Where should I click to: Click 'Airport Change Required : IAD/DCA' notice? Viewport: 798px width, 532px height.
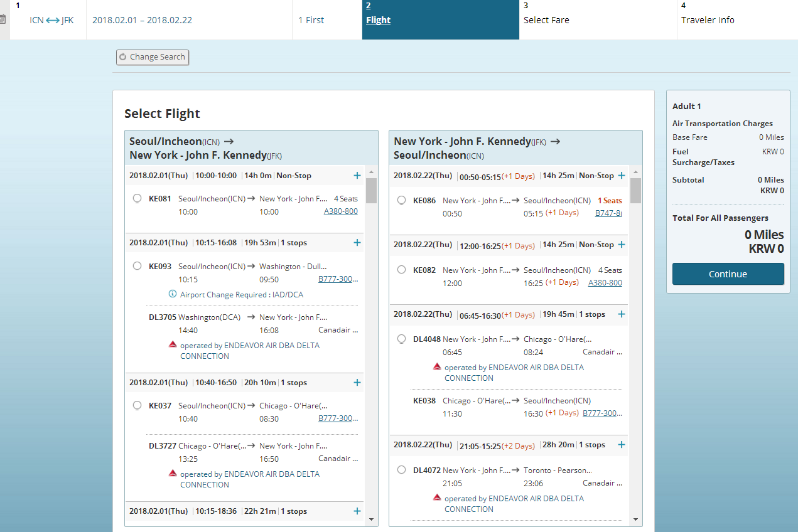[242, 295]
